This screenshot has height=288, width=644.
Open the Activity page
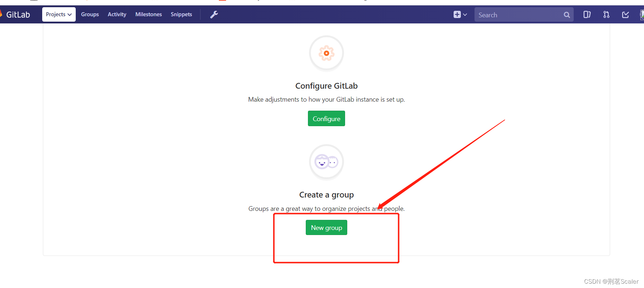coord(117,14)
